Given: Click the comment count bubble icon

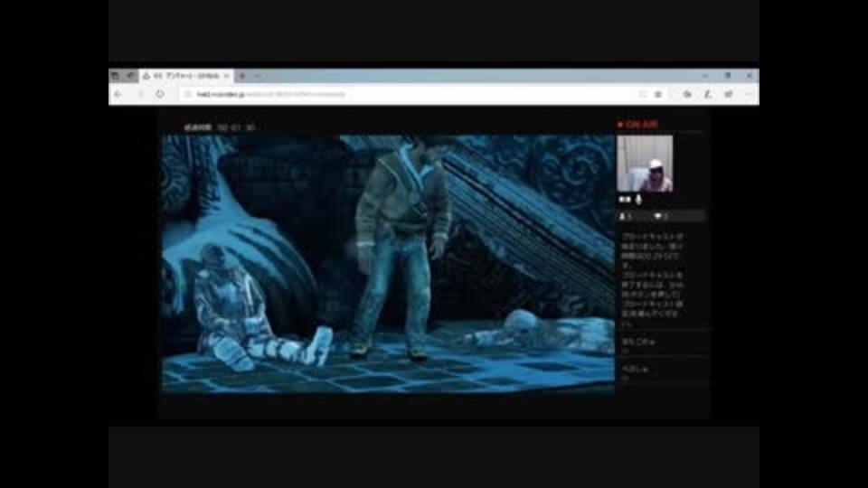Looking at the screenshot, I should coord(657,216).
